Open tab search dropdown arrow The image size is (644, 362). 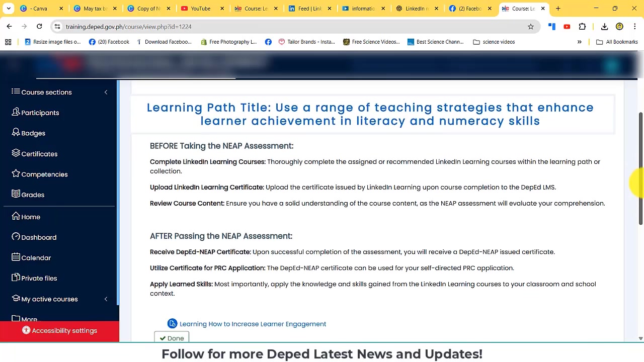coord(9,9)
